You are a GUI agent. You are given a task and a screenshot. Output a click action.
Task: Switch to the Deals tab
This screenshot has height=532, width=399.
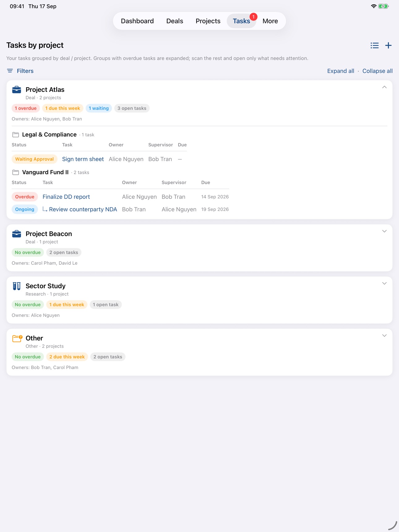(175, 21)
